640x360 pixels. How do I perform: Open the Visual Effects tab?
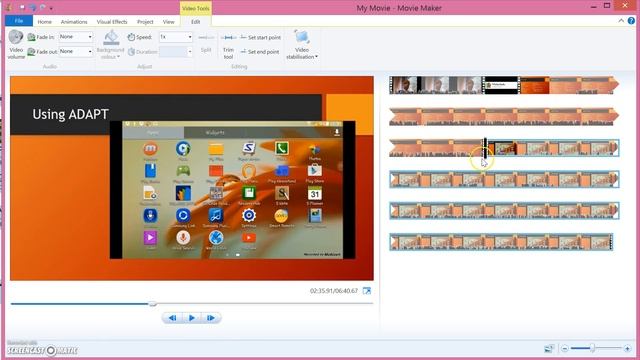point(112,22)
